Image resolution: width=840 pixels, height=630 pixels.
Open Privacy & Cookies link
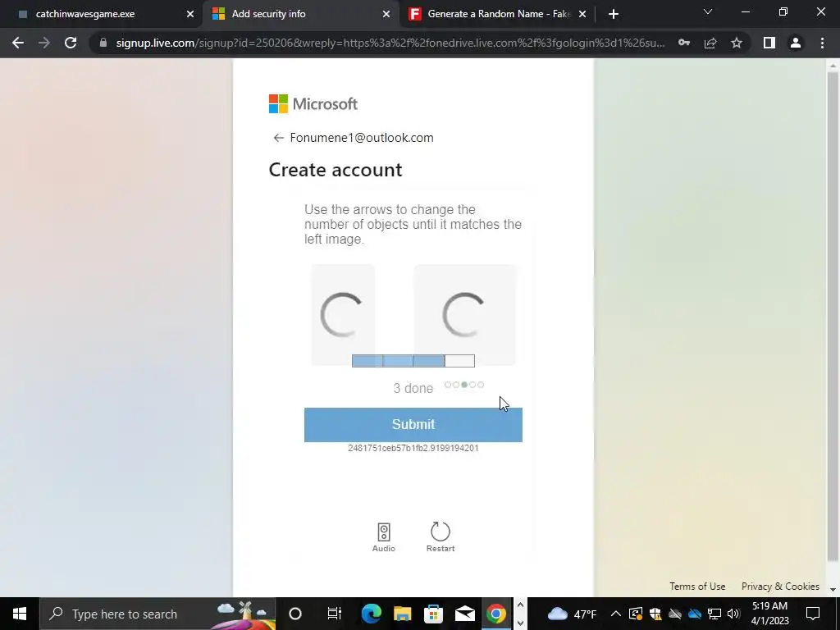pyautogui.click(x=780, y=586)
